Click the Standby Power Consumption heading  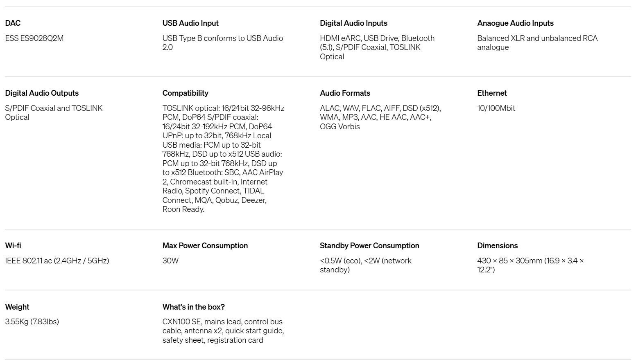(x=369, y=246)
